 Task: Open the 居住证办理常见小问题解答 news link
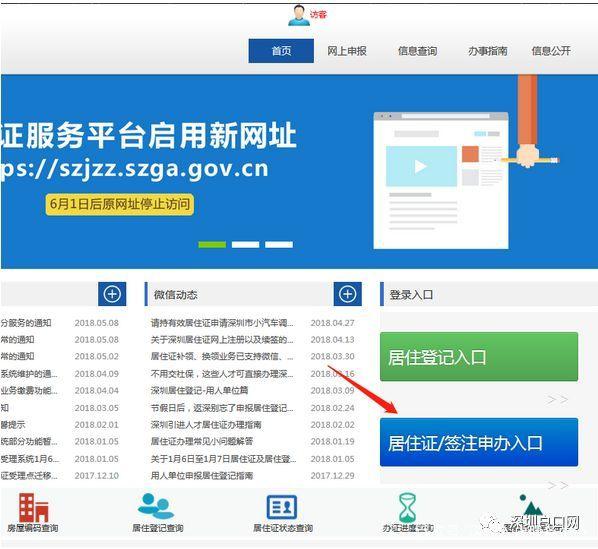[202, 441]
